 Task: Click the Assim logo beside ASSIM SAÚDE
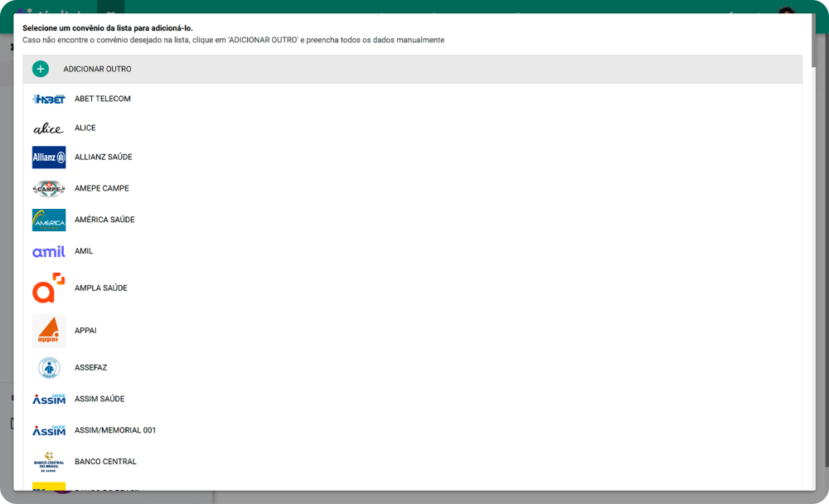click(x=49, y=400)
